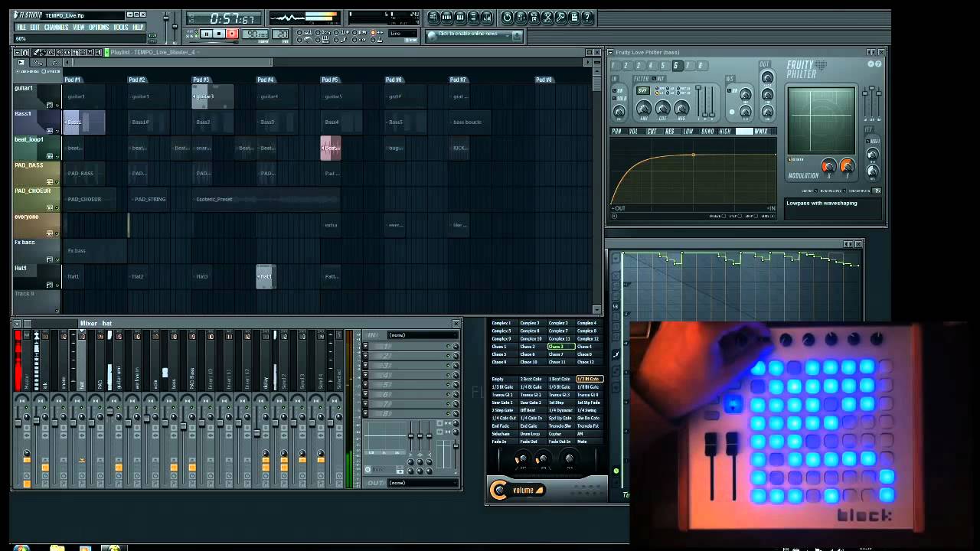
Task: Jump to Pad #5 timeline marker
Action: 330,80
